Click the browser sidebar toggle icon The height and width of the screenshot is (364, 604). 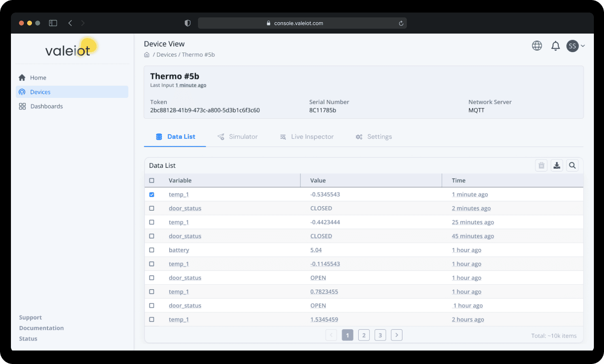click(x=53, y=23)
